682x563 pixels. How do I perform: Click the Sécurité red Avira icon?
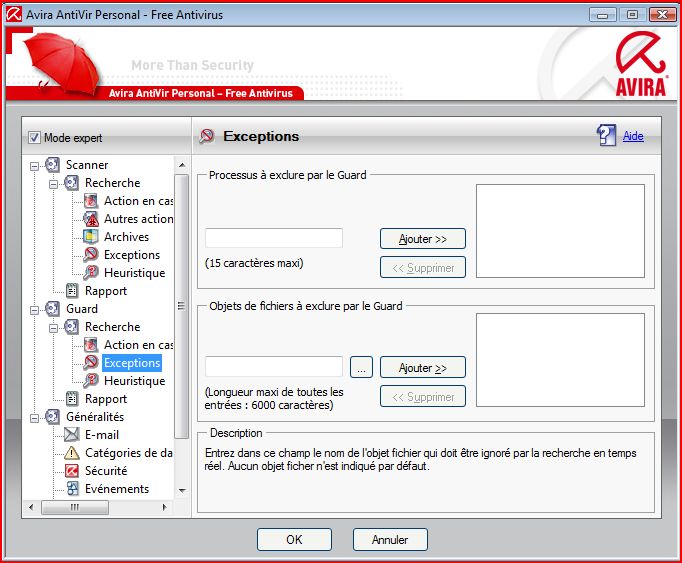pyautogui.click(x=71, y=471)
